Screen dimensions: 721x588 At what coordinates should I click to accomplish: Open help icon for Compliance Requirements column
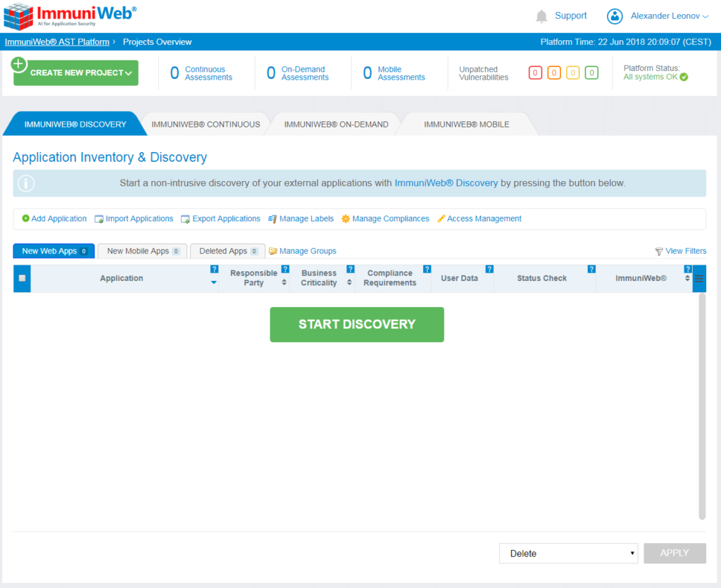click(x=427, y=270)
